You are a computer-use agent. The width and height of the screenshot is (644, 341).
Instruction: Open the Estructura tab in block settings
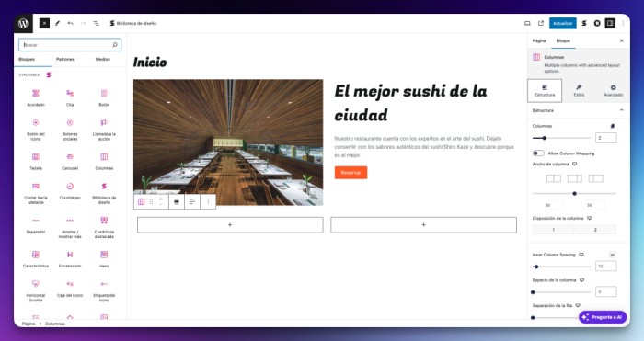(x=545, y=91)
